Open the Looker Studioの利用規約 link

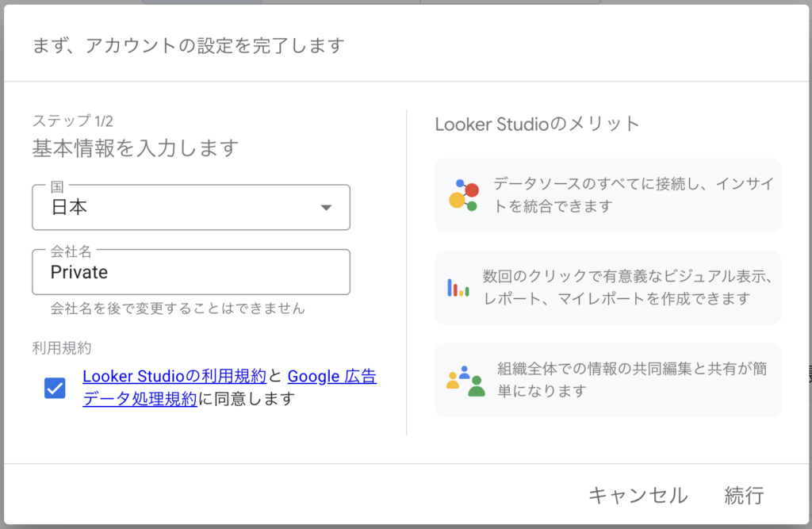(174, 377)
